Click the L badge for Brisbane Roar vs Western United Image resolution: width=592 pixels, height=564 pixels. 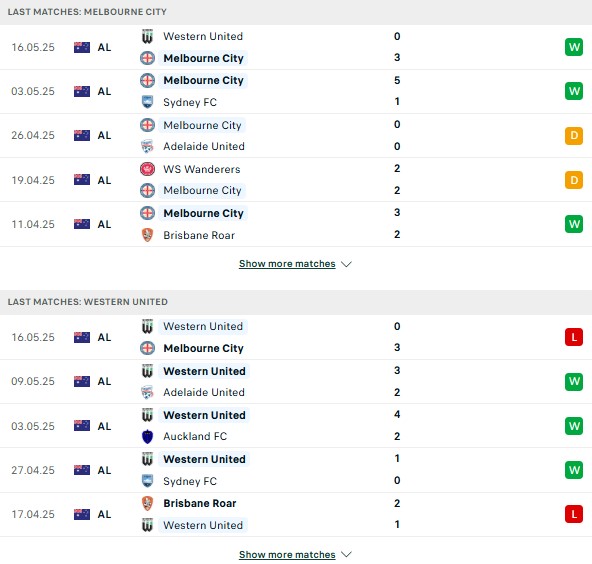pyautogui.click(x=574, y=514)
